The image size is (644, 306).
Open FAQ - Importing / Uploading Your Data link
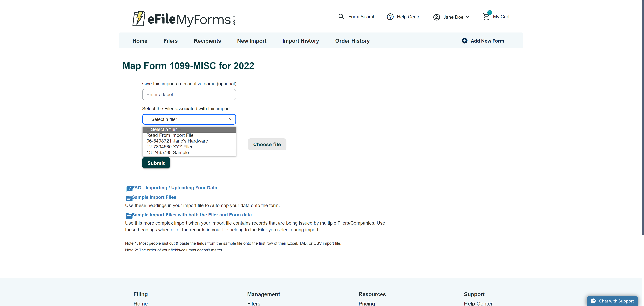coord(175,187)
